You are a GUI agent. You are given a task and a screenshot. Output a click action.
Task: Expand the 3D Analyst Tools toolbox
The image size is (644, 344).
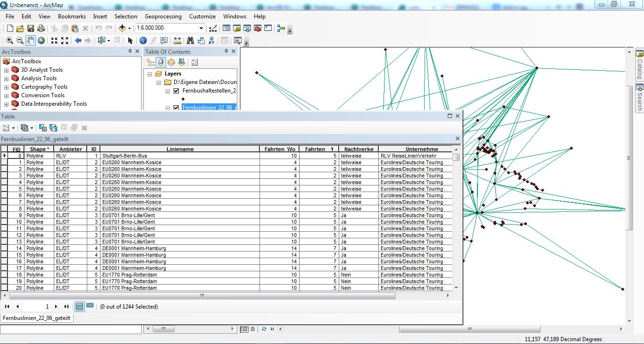[x=6, y=70]
